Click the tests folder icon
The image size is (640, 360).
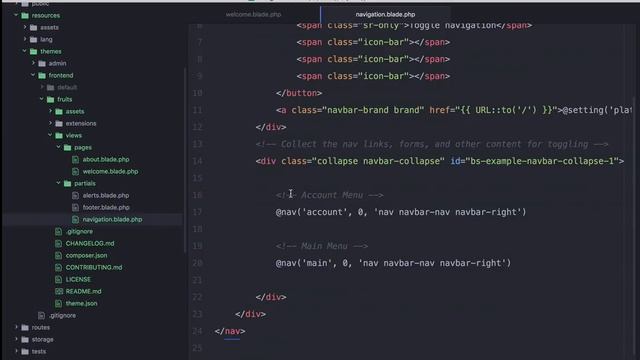coord(25,351)
